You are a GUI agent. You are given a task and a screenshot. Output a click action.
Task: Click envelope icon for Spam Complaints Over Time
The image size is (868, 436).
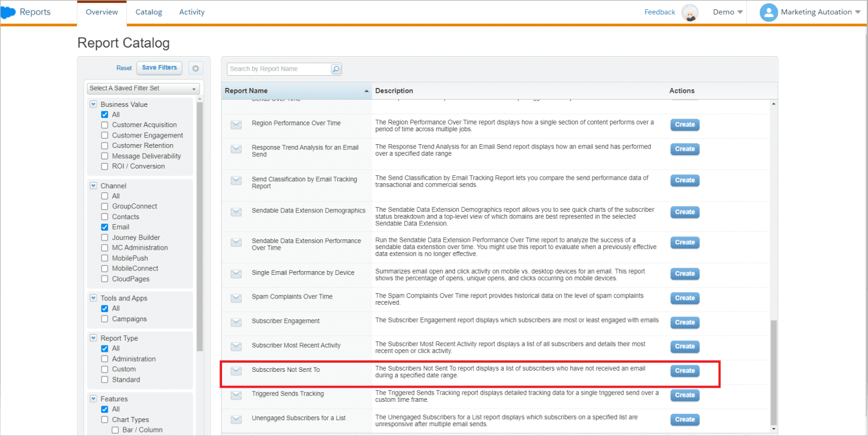[x=236, y=298]
